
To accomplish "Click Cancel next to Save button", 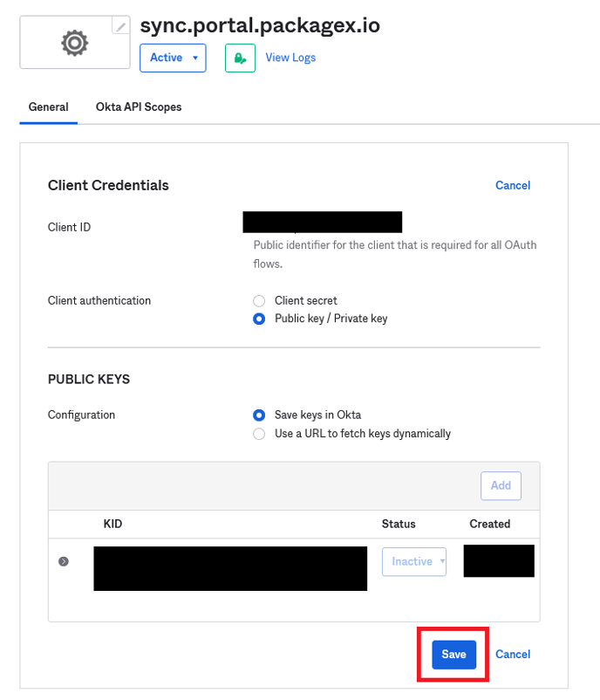I will click(513, 655).
